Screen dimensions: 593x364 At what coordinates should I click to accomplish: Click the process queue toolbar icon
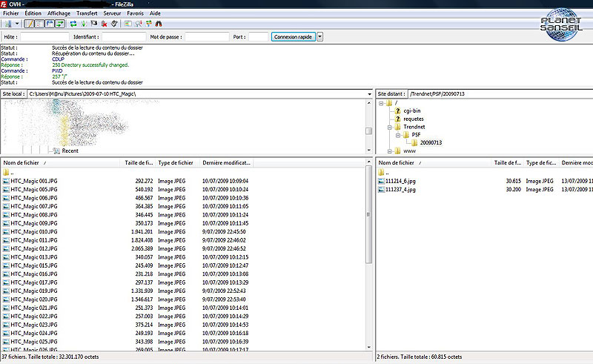84,24
